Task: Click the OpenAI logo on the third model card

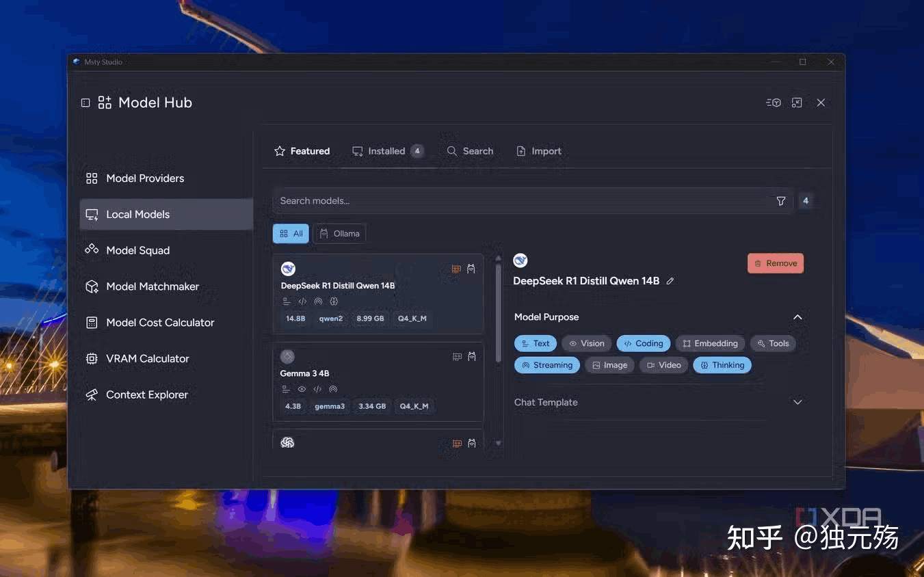Action: pyautogui.click(x=287, y=442)
